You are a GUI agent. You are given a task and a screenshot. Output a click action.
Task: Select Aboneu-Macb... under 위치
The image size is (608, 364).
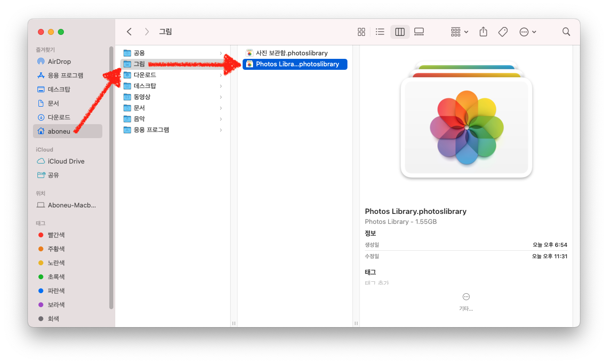(67, 205)
